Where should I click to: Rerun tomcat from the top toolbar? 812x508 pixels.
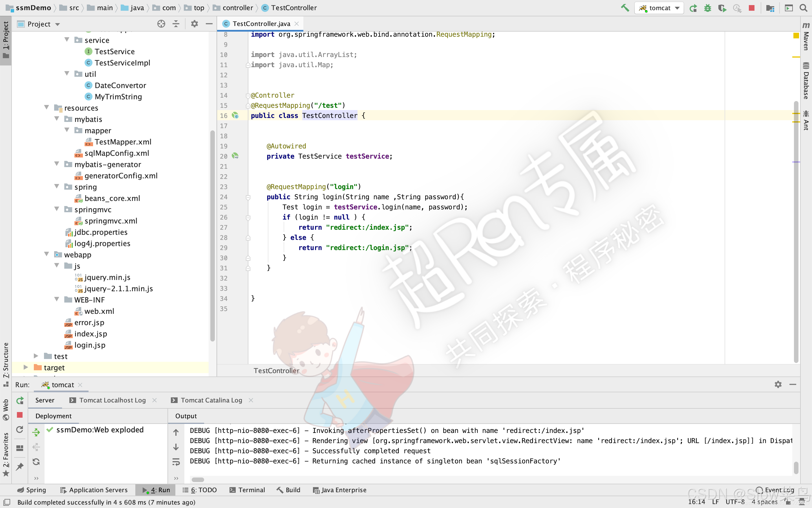[x=693, y=8]
